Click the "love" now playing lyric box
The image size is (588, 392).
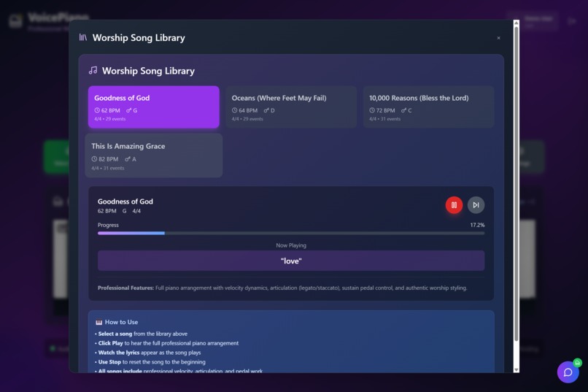click(291, 261)
